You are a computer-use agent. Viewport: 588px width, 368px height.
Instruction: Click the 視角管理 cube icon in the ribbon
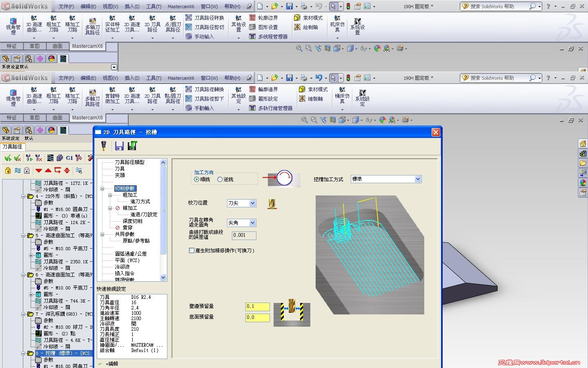point(13,92)
